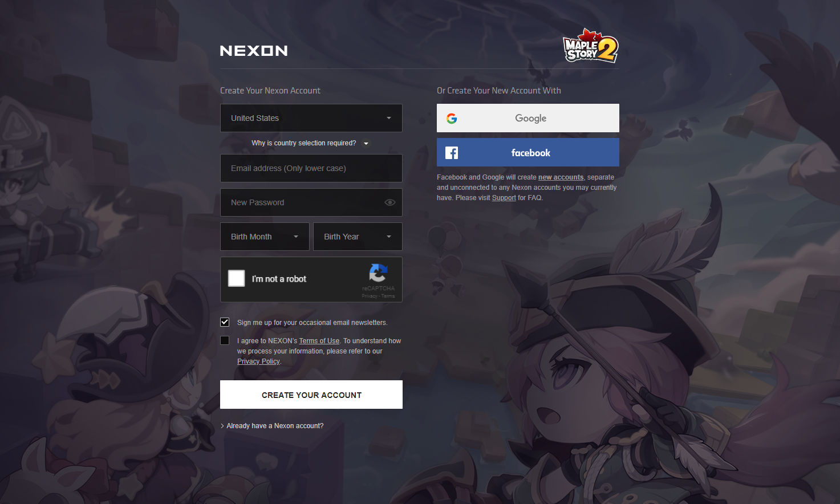
Task: Sign up with the facebook button
Action: (x=528, y=152)
